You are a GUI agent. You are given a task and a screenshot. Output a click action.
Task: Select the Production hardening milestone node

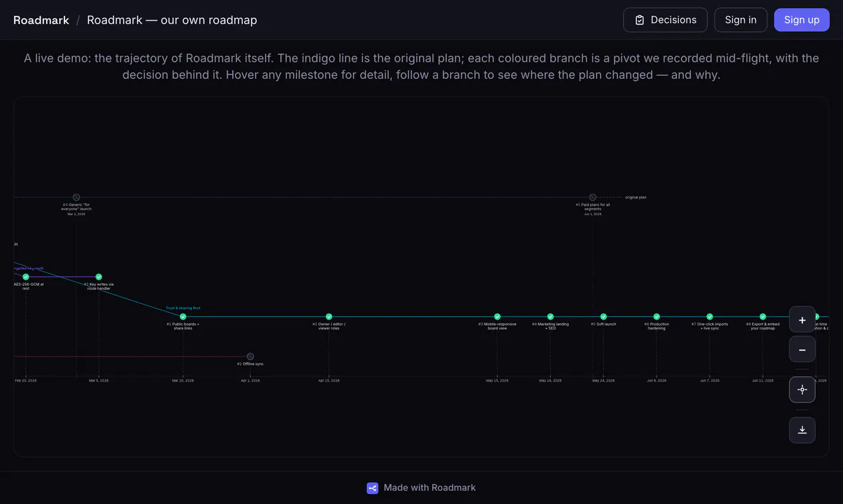(656, 316)
